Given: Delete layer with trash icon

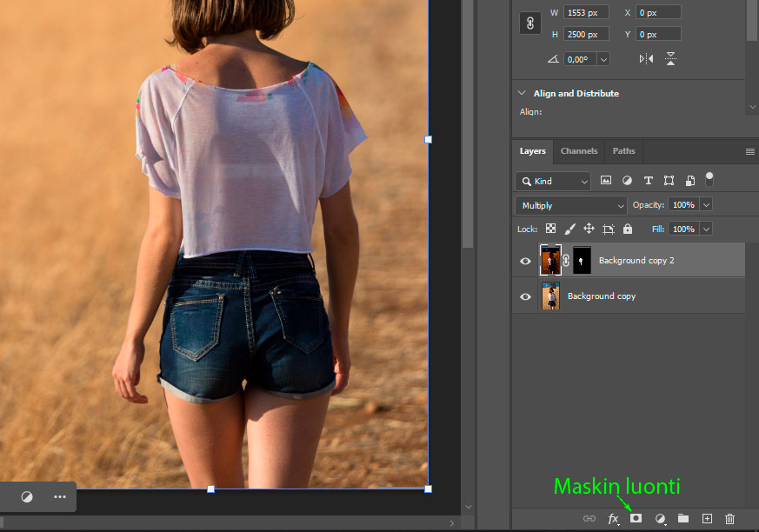Looking at the screenshot, I should pyautogui.click(x=730, y=519).
